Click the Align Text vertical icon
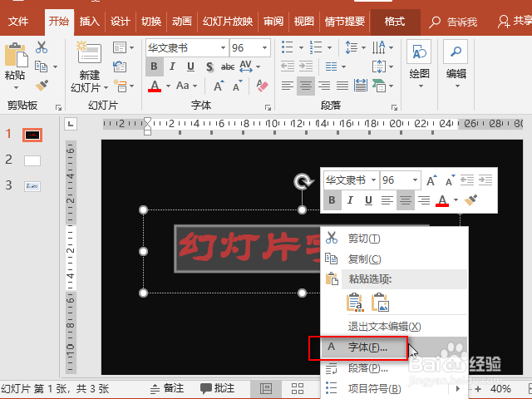This screenshot has width=532, height=399. pyautogui.click(x=379, y=66)
